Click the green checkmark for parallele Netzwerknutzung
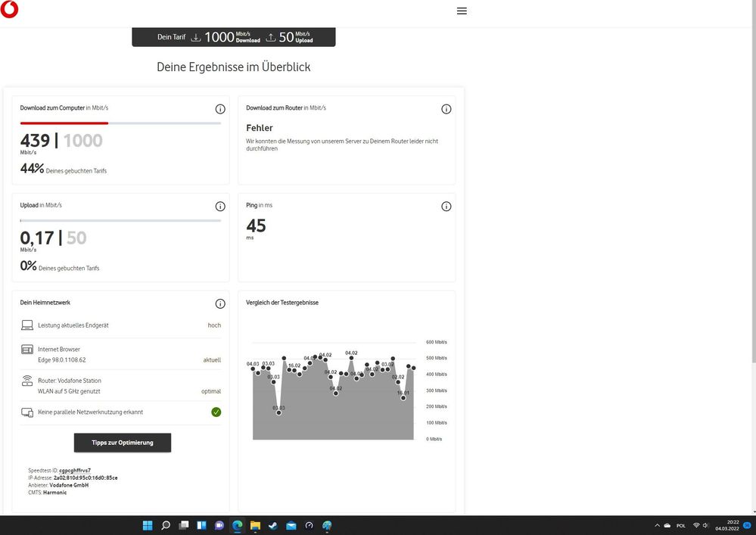756x535 pixels. tap(216, 412)
